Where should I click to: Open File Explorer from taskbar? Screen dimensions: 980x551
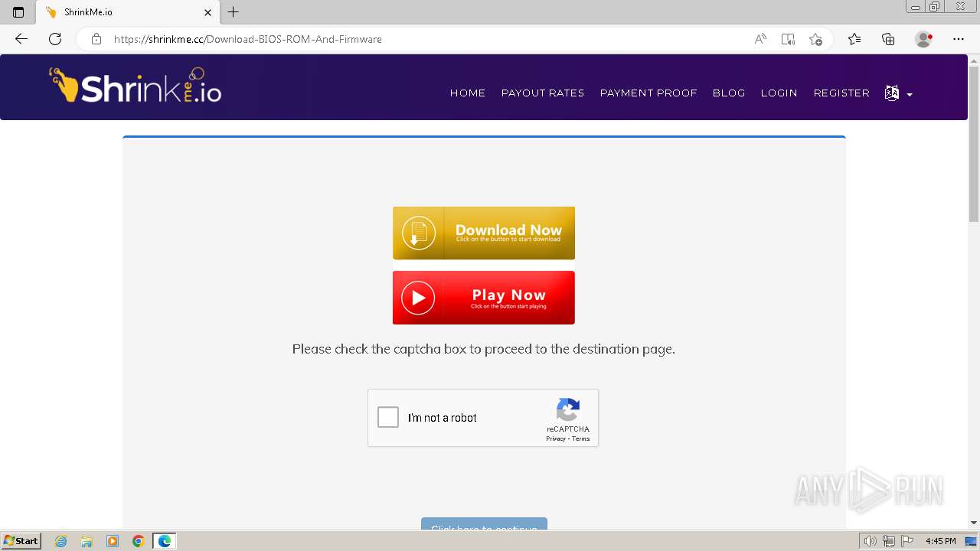click(x=87, y=541)
